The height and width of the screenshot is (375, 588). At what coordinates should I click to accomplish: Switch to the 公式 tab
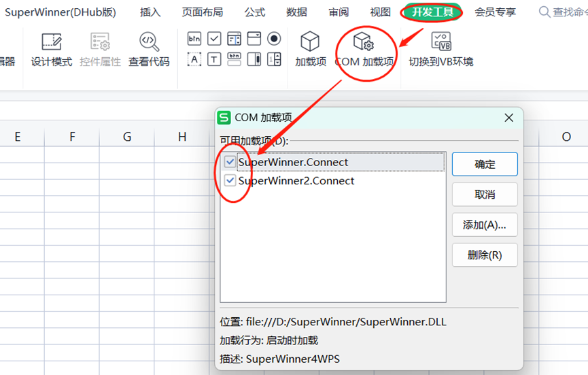pos(255,12)
